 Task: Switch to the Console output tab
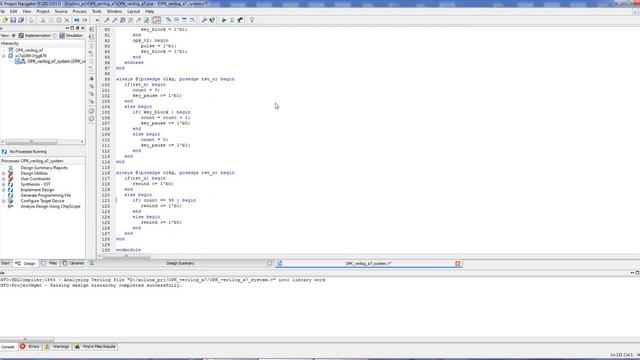(8, 347)
